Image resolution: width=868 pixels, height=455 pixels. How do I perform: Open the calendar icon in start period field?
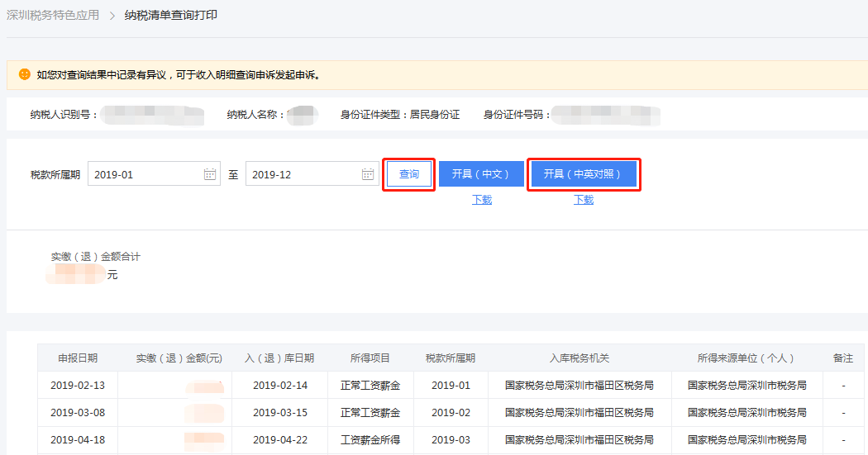(210, 174)
